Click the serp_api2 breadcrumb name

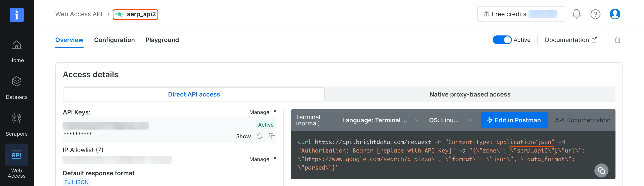(x=141, y=14)
